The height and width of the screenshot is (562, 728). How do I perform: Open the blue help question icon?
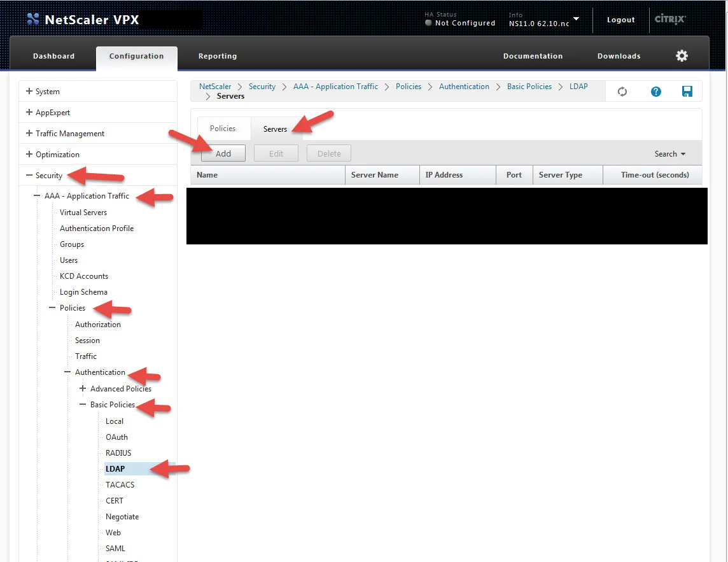(655, 92)
